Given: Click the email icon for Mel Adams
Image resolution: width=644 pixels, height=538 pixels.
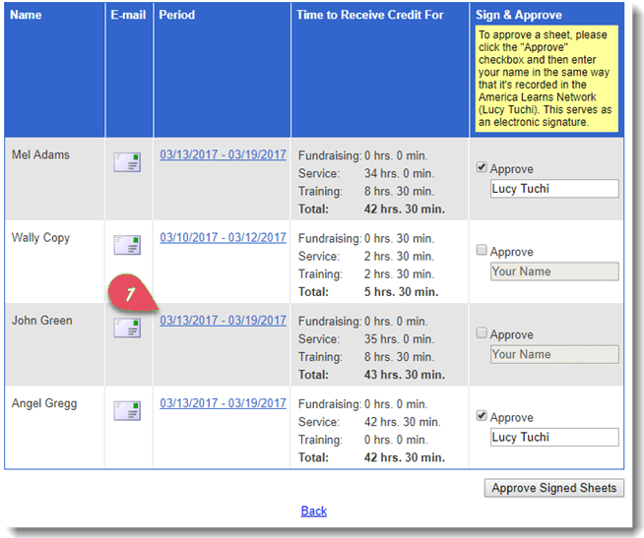Looking at the screenshot, I should pos(127,163).
